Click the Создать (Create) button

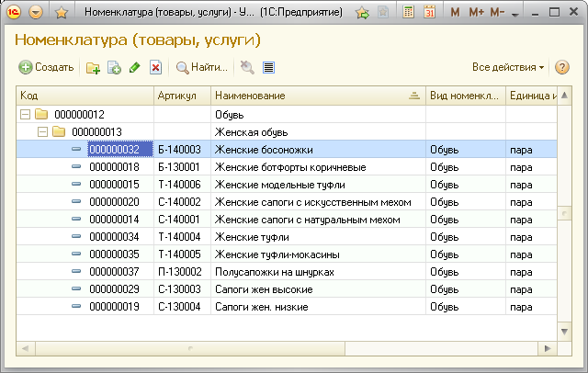(46, 67)
